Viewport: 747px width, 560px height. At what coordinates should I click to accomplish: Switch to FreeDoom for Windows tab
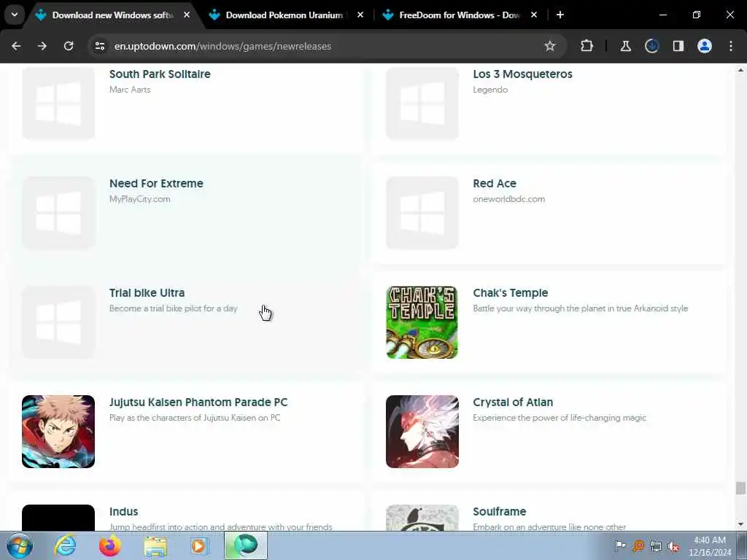click(460, 15)
